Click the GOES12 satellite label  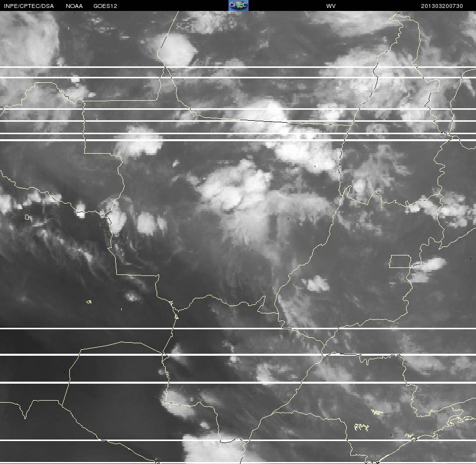click(x=105, y=6)
